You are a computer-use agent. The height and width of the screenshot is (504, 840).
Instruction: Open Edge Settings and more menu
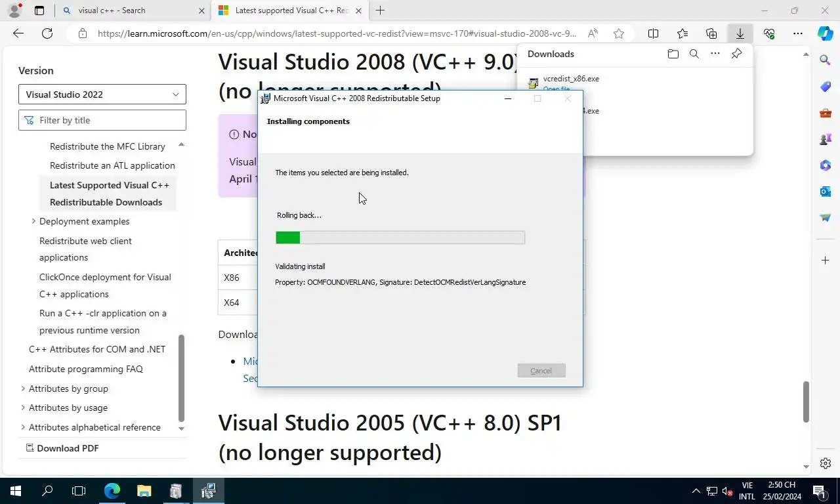pyautogui.click(x=798, y=33)
